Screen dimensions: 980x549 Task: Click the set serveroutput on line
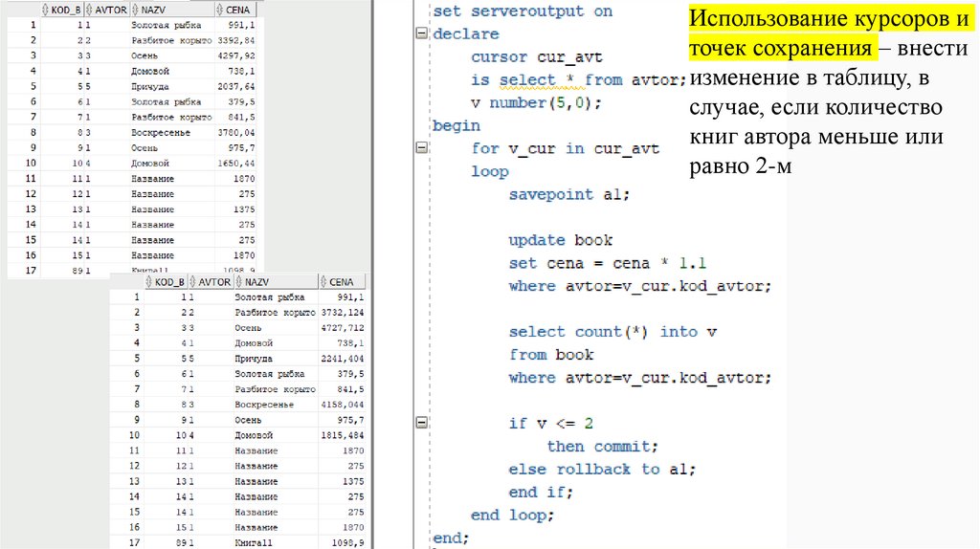[523, 11]
